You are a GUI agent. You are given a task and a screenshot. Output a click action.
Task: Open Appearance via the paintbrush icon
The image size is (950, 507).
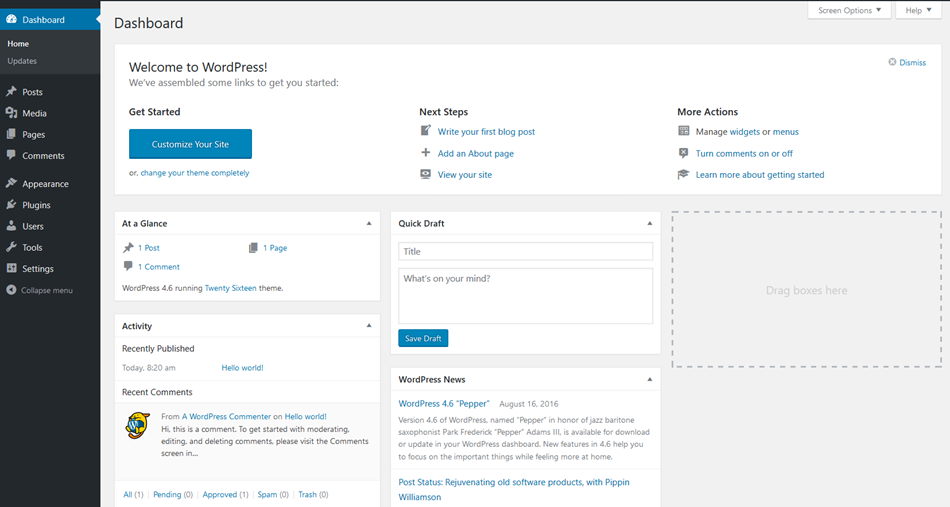(11, 184)
